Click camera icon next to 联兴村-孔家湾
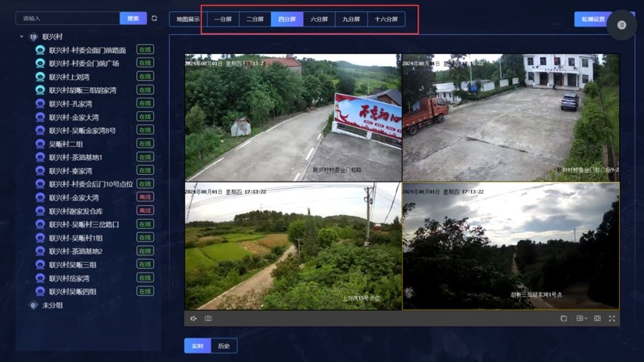The height and width of the screenshot is (362, 644). [40, 104]
